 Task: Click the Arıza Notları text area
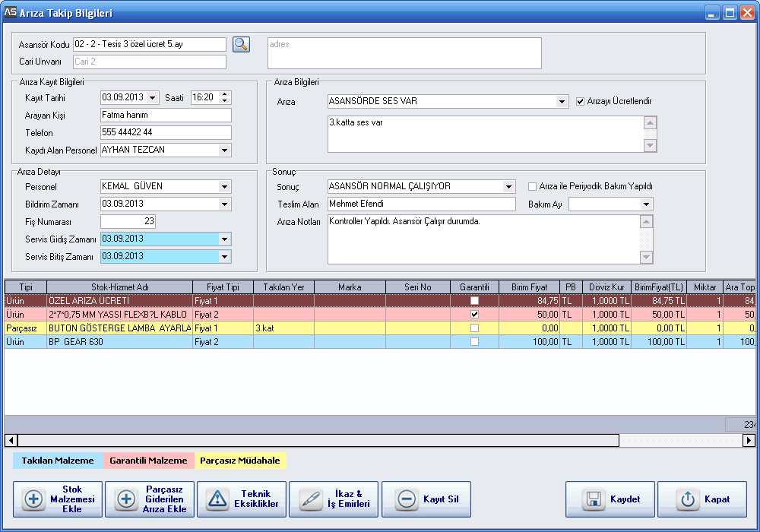pyautogui.click(x=483, y=239)
